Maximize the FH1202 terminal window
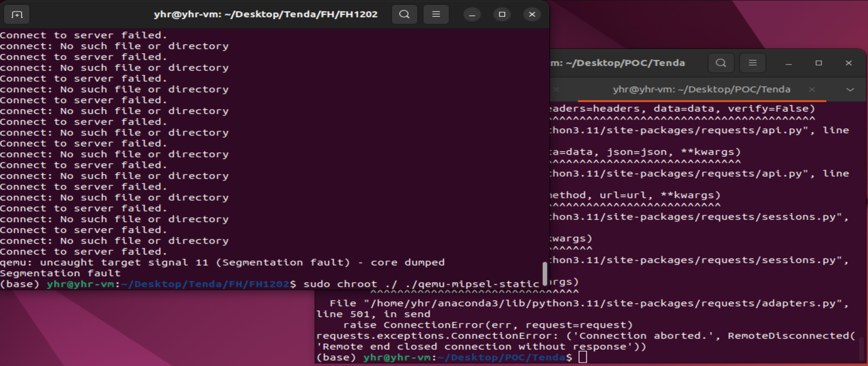This screenshot has width=868, height=366. pos(502,14)
